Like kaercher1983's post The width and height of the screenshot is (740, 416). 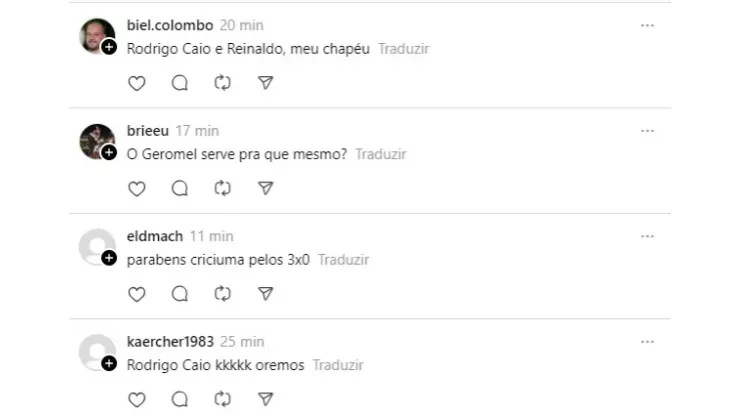(x=137, y=400)
